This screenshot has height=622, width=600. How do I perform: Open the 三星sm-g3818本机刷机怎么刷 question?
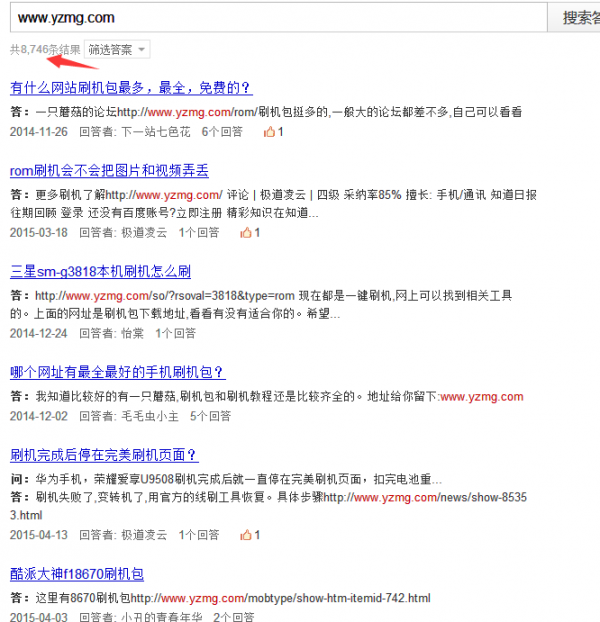pos(100,271)
